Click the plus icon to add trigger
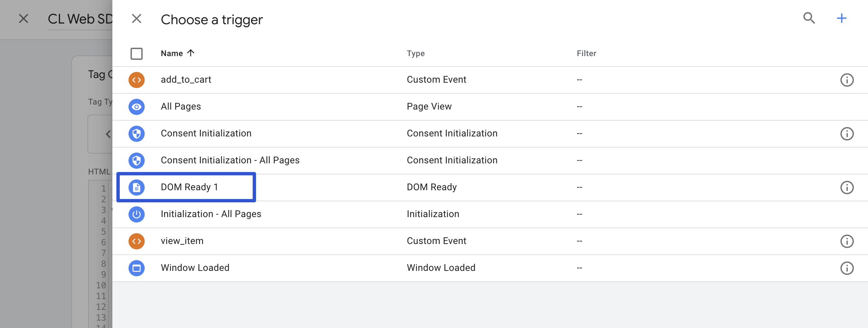The image size is (868, 328). [841, 18]
